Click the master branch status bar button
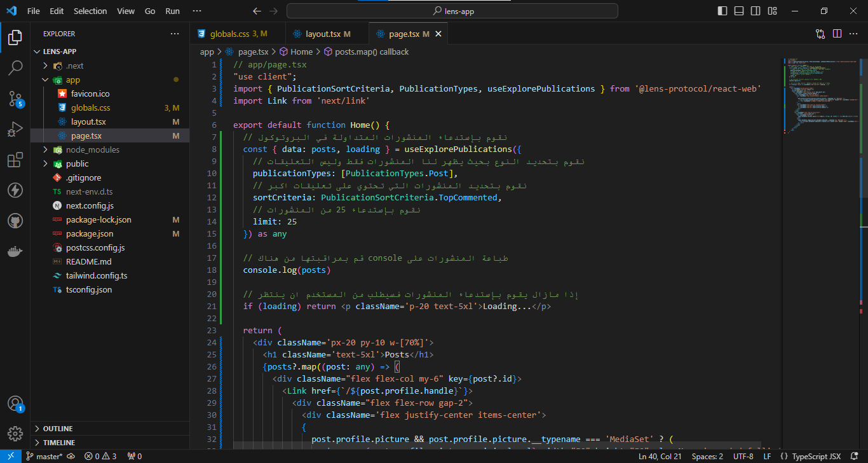868x463 pixels. [44, 456]
